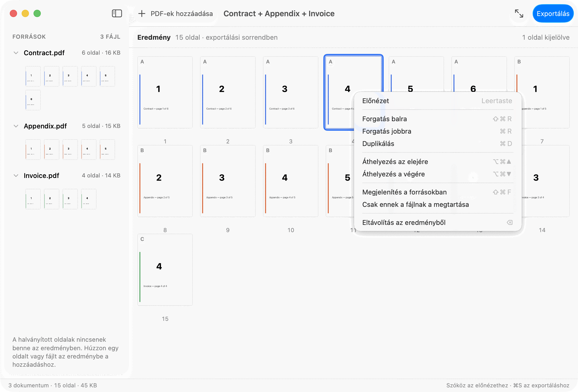The width and height of the screenshot is (578, 392).
Task: Click Invoice.pdf source thumbnail page 4
Action: tap(89, 199)
